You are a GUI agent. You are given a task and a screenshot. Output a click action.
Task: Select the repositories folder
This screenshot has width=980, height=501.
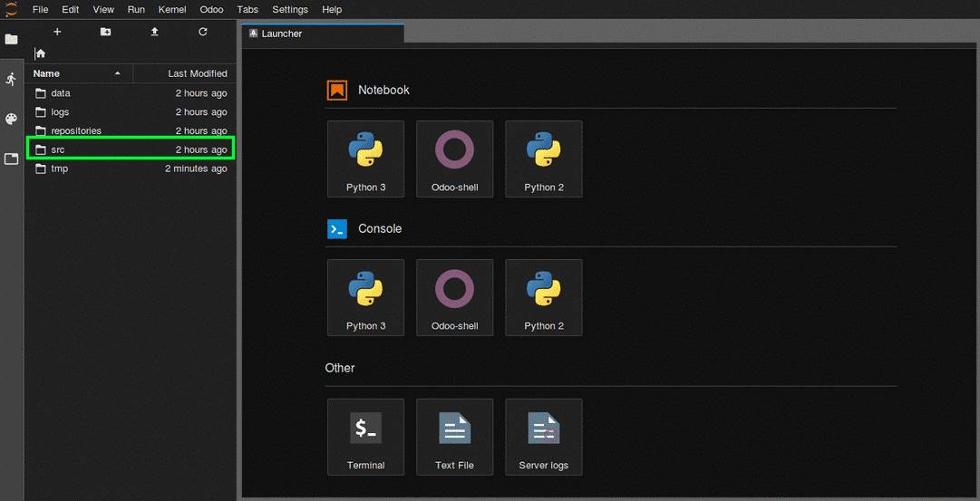[131, 131]
